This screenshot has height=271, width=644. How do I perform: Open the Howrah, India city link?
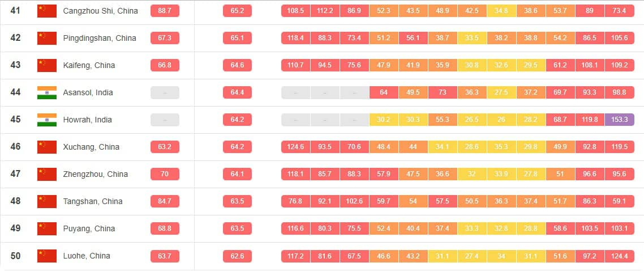(x=87, y=120)
